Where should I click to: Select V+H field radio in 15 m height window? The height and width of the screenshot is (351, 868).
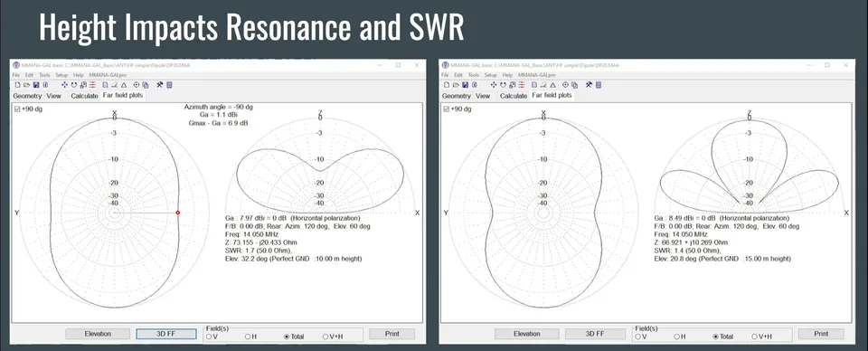pos(754,336)
